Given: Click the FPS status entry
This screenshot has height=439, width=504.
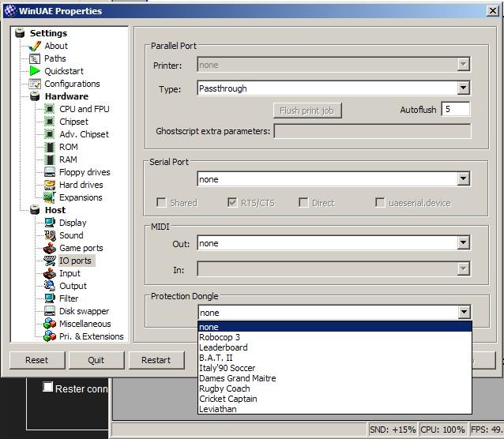Looking at the screenshot, I should pos(487,430).
